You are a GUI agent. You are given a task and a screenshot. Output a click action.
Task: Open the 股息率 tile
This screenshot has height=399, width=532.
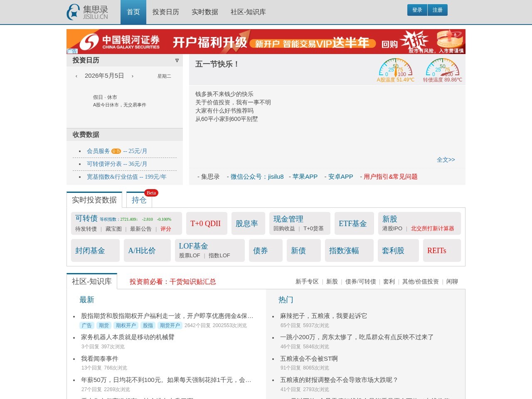249,224
